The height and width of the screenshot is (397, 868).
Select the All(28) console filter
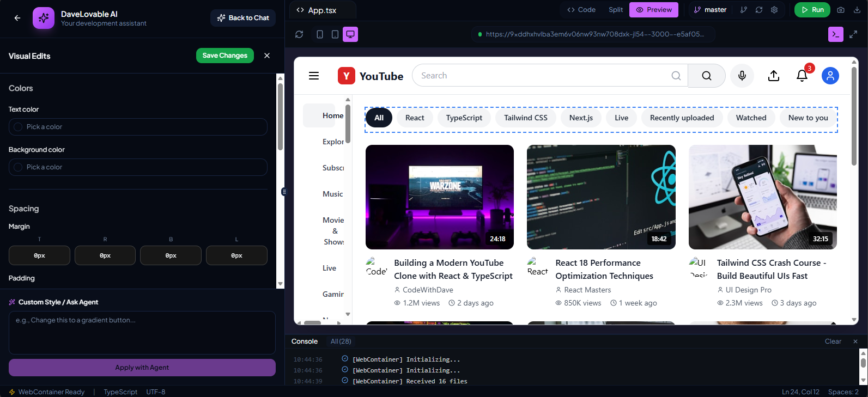(341, 341)
